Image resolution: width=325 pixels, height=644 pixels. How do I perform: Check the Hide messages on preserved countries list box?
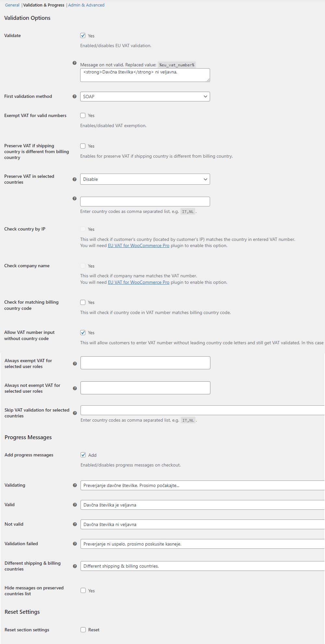click(83, 590)
